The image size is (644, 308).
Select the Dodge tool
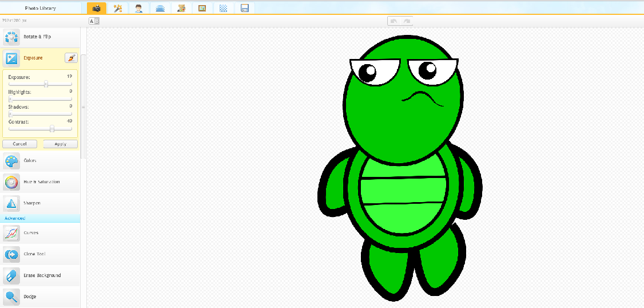11,297
